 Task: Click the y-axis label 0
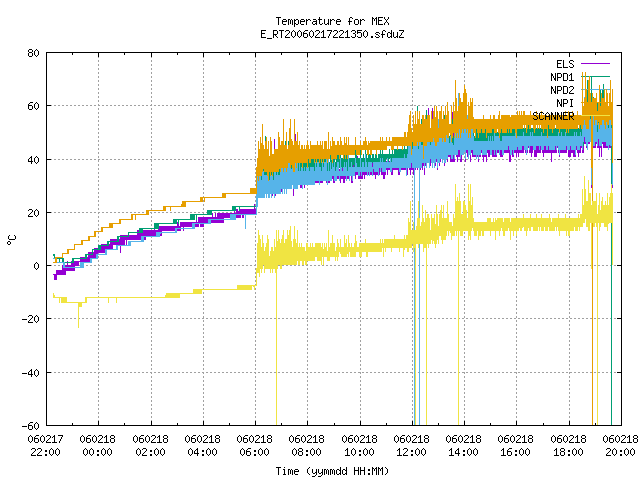pyautogui.click(x=37, y=266)
